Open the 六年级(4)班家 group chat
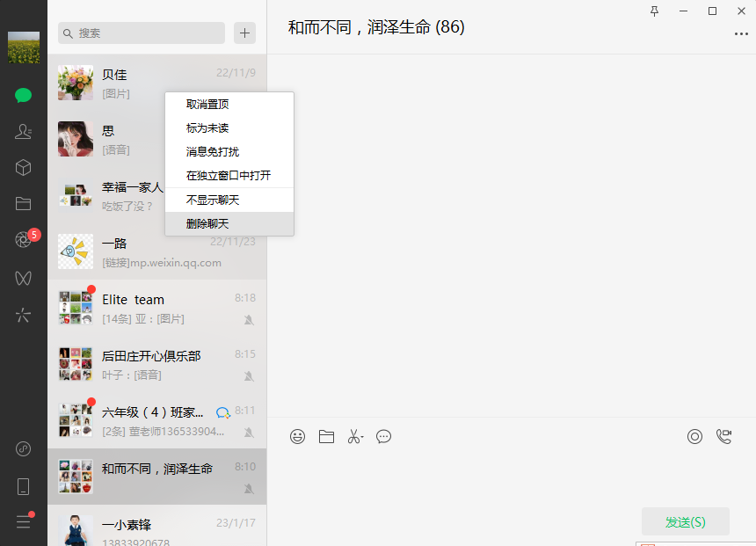Screen dimensions: 756x546 click(156, 420)
